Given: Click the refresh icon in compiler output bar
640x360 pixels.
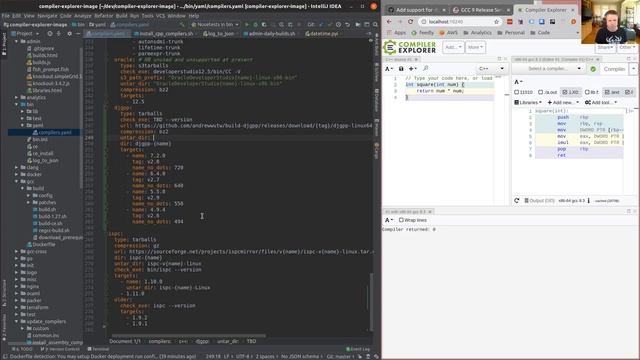Looking at the screenshot, I should 517,200.
